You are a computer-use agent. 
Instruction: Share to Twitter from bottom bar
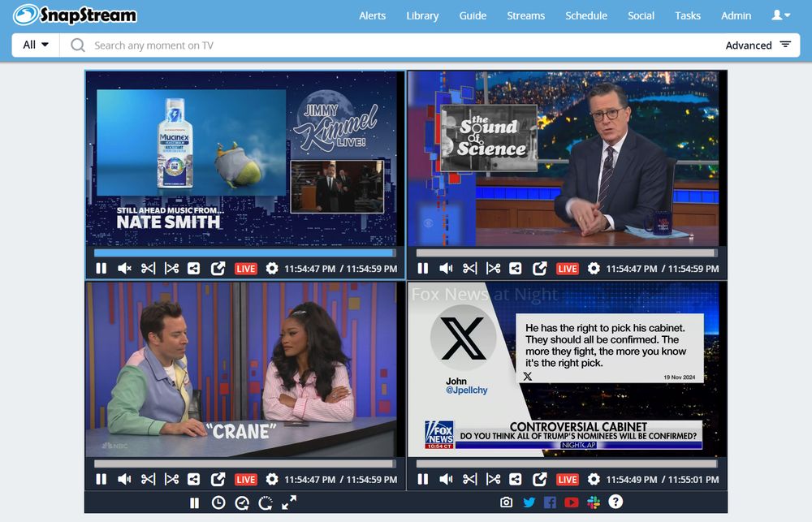pos(529,503)
